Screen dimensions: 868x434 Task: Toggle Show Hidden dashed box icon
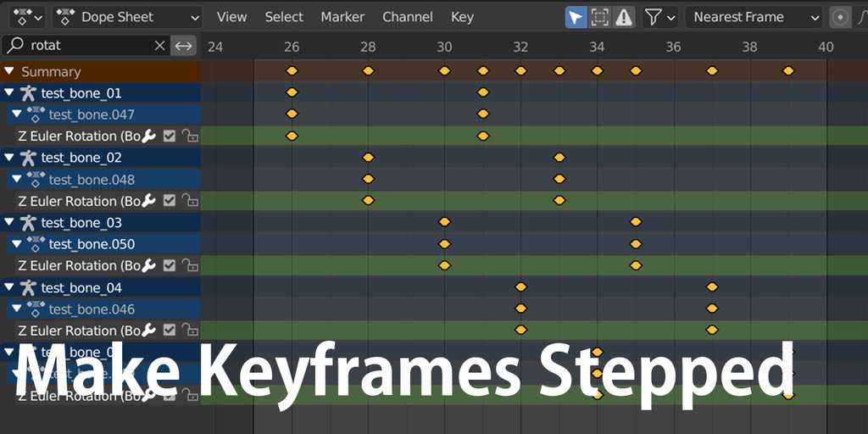point(599,17)
